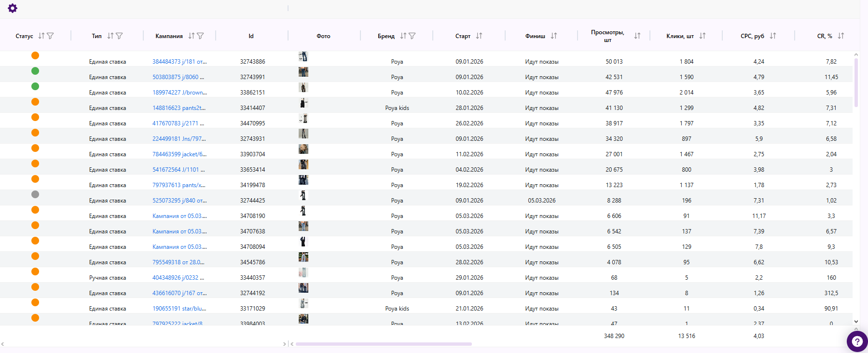Open campaign 784463599 jacket link

coord(179,154)
